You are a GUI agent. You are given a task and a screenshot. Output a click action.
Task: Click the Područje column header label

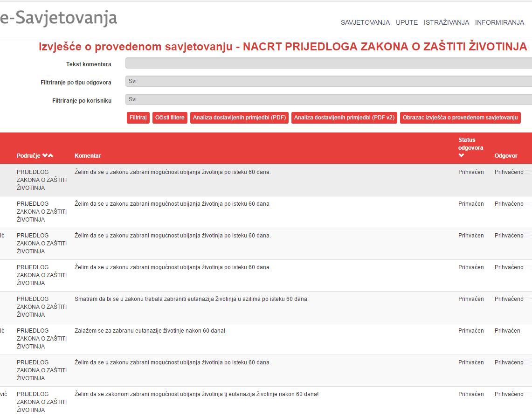click(x=28, y=156)
